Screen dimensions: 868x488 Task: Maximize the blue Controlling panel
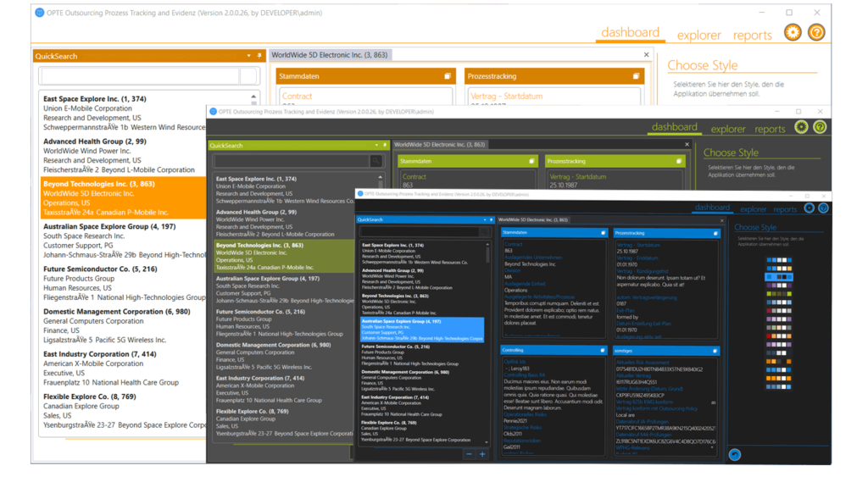(603, 351)
